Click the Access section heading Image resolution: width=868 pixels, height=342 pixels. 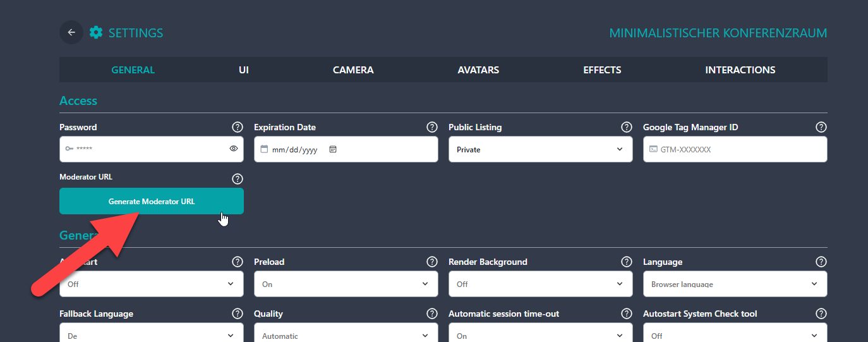coord(78,101)
